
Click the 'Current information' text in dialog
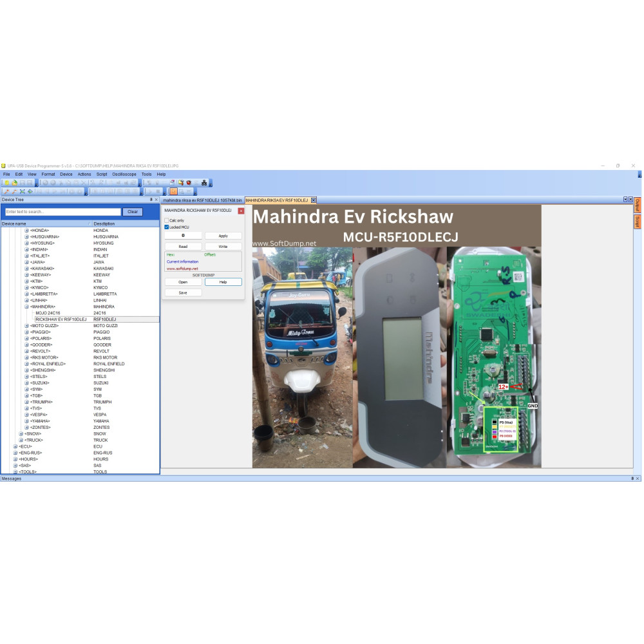[182, 261]
